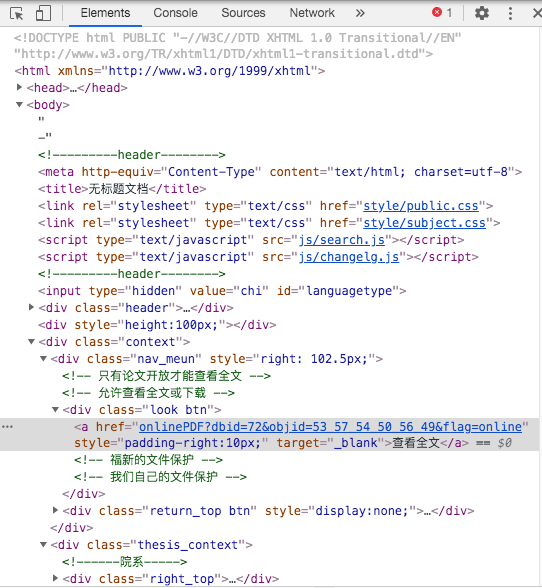Screen dimensions: 542x588
Task: Select the input languagetype node
Action: [222, 291]
